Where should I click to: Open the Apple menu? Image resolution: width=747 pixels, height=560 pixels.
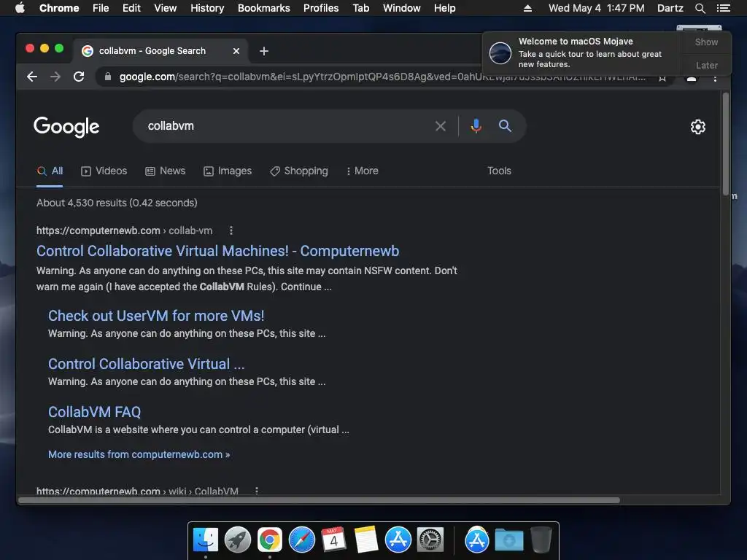point(20,8)
